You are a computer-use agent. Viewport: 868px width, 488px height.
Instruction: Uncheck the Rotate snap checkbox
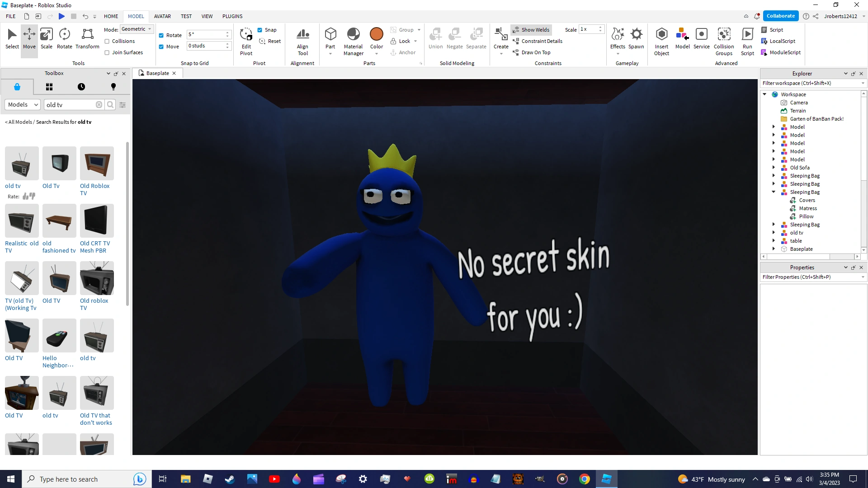pyautogui.click(x=161, y=35)
